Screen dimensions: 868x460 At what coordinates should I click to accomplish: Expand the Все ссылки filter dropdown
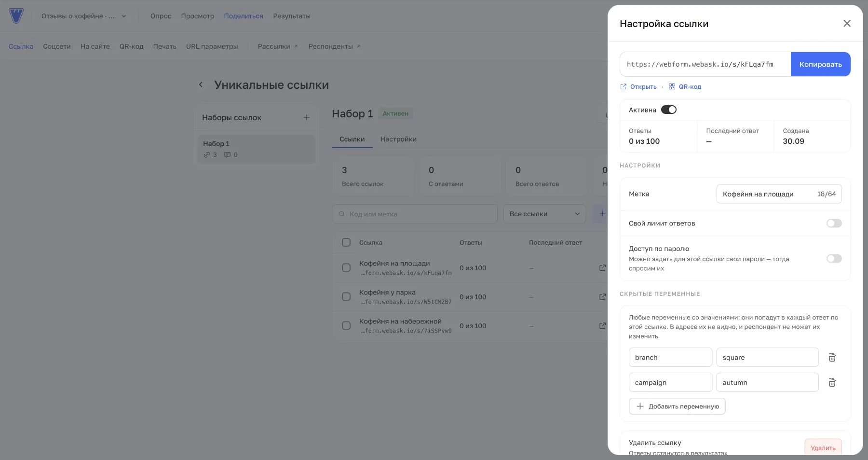(544, 214)
